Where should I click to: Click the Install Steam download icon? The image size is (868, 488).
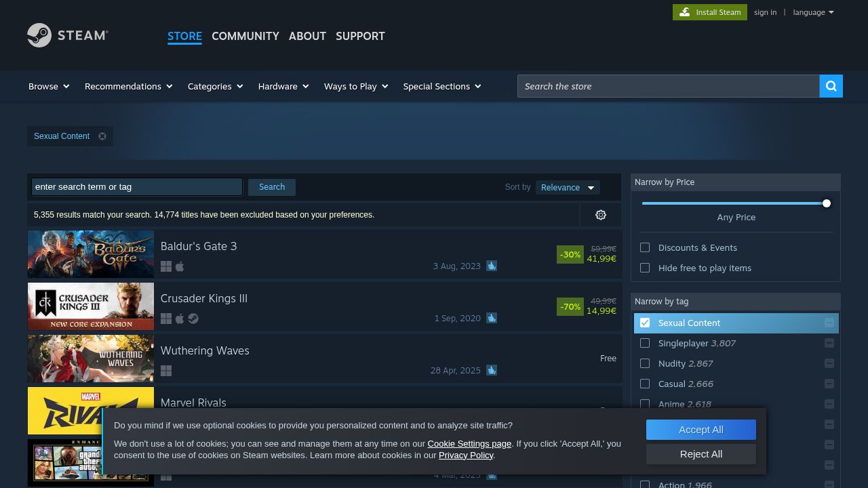685,12
